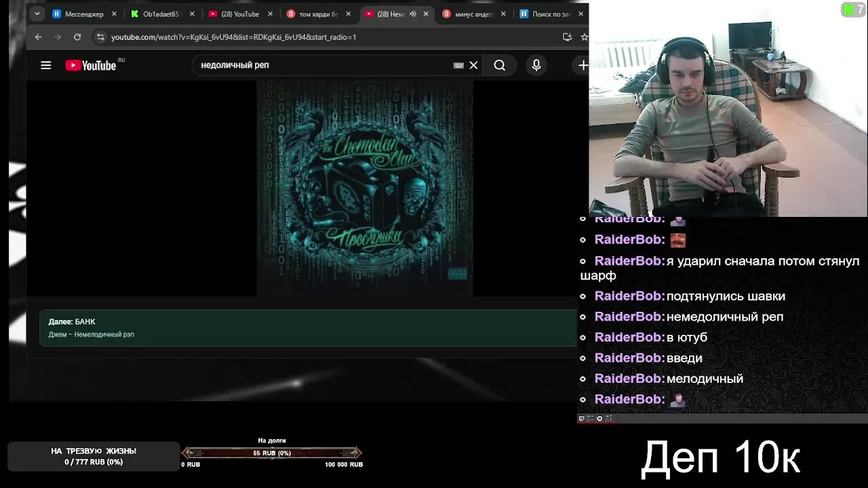
Task: Switch to the Ob1adaet65 Kick tab
Action: coord(161,14)
